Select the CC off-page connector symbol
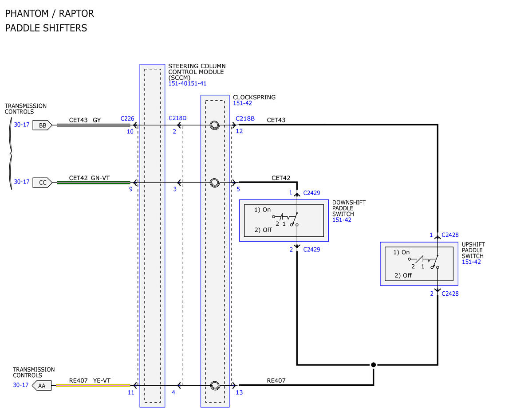Viewport: 532px width, 411px height. click(x=43, y=182)
